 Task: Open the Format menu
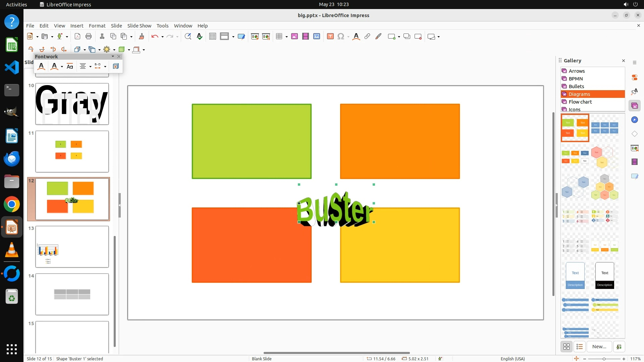pos(97,26)
